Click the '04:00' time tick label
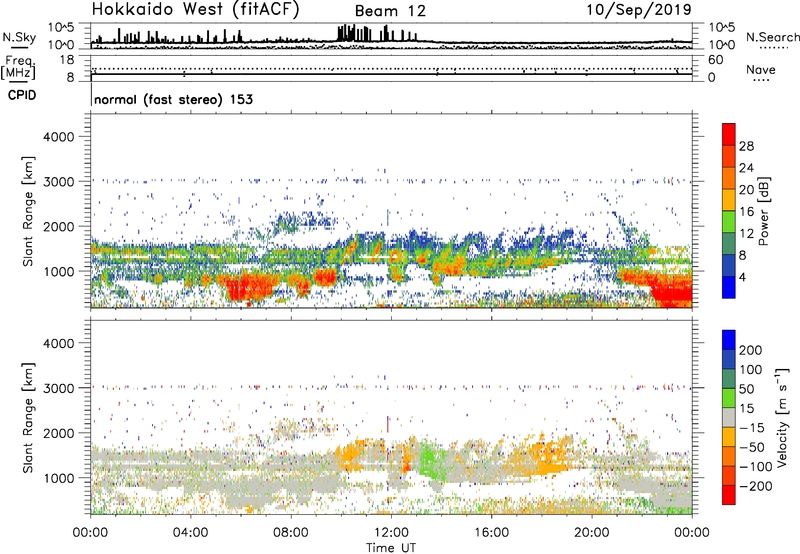The image size is (800, 554). (x=190, y=533)
